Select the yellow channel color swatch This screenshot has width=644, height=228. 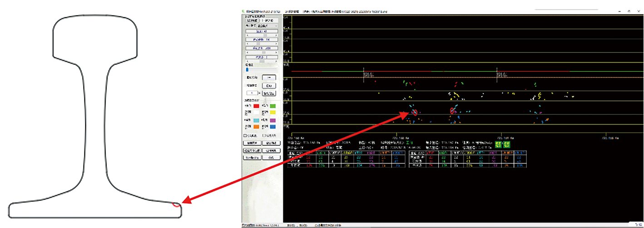(273, 113)
